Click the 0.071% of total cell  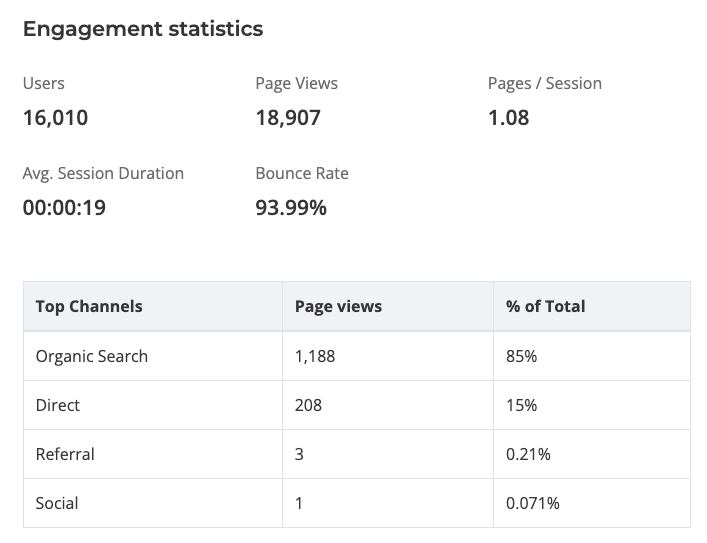pyautogui.click(x=532, y=503)
